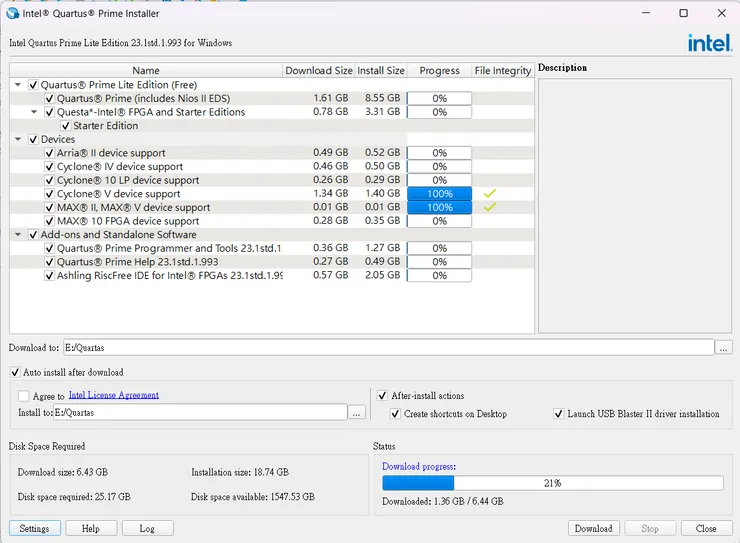740x543 pixels.
Task: Uncheck Quartus Prime Programmer and Tools
Action: (50, 249)
